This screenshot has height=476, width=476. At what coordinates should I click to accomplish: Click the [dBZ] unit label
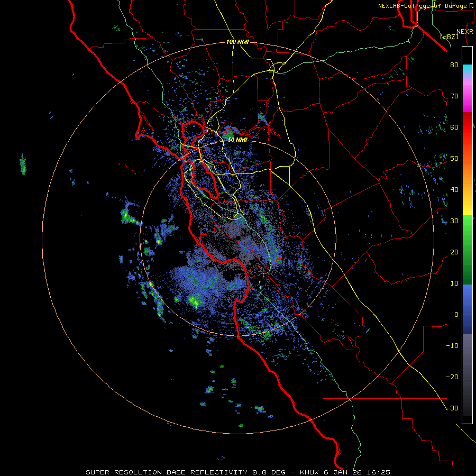[450, 36]
